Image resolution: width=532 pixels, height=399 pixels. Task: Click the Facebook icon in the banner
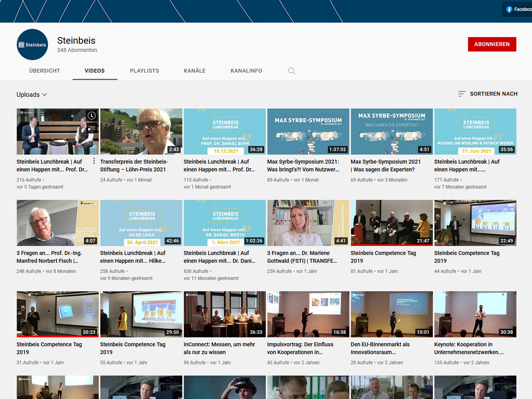509,9
